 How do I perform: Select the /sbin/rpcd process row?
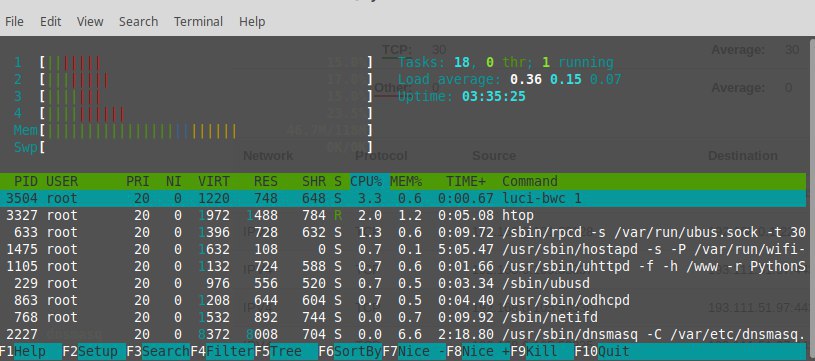point(403,232)
